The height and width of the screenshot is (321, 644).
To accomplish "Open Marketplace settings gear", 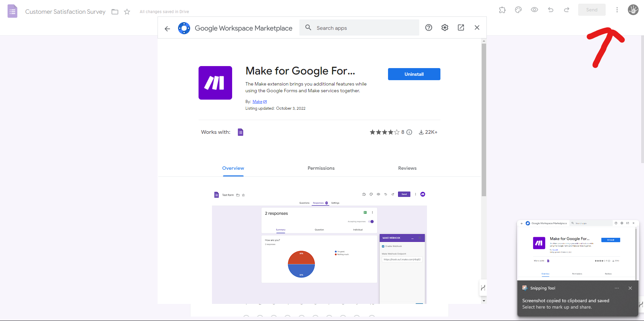I will (445, 28).
